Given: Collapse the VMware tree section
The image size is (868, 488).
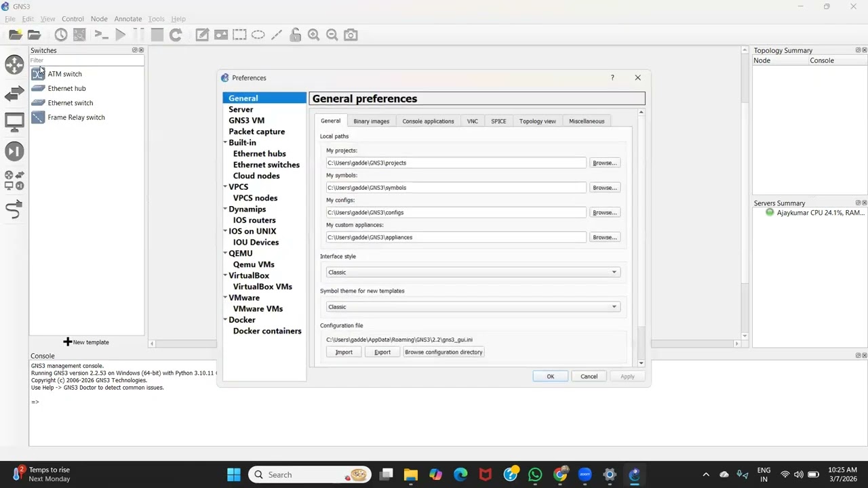Looking at the screenshot, I should [225, 298].
